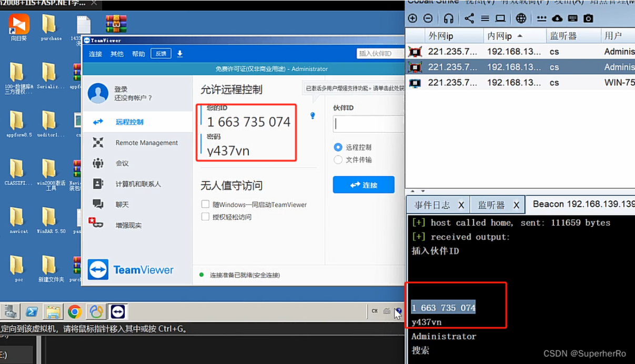Open the 向日葵 desktop shortcut
635x364 pixels.
click(x=19, y=27)
